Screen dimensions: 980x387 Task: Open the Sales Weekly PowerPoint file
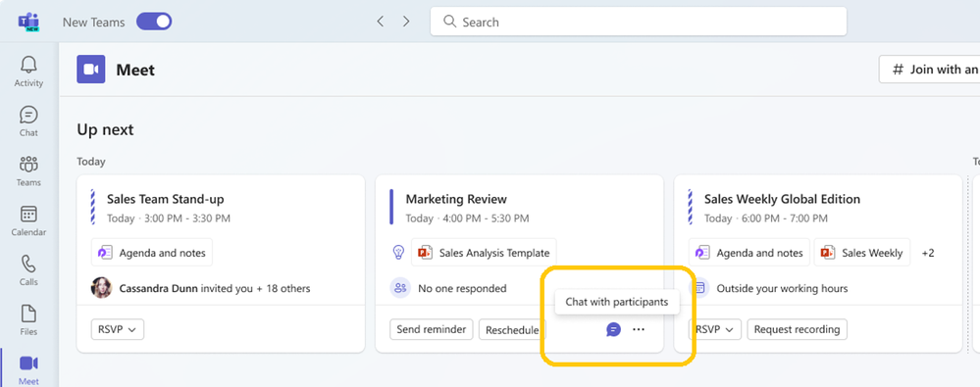(862, 253)
